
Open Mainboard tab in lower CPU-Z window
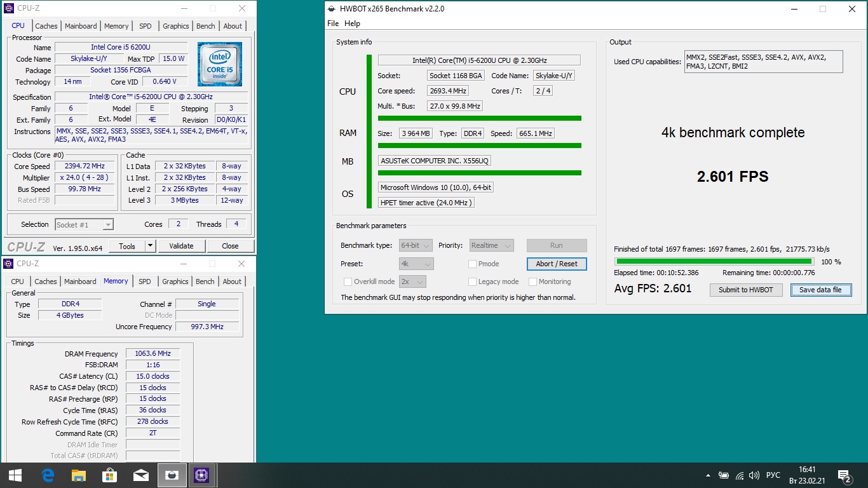pos(81,281)
